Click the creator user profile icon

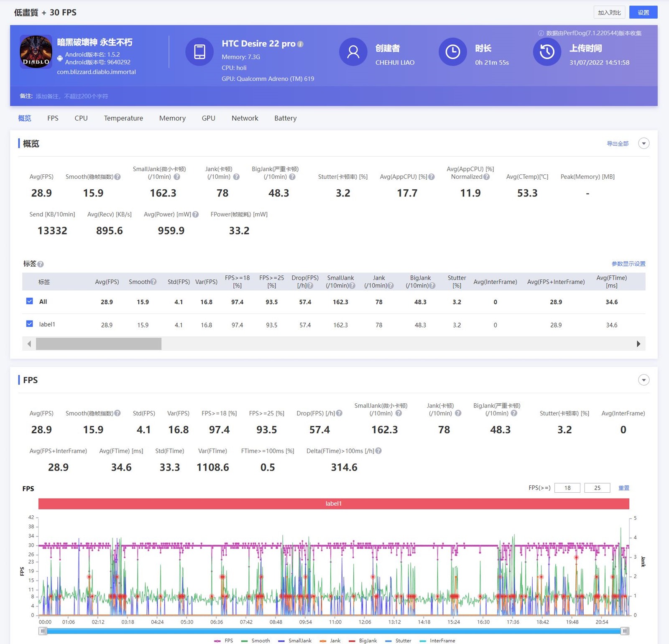pos(353,52)
